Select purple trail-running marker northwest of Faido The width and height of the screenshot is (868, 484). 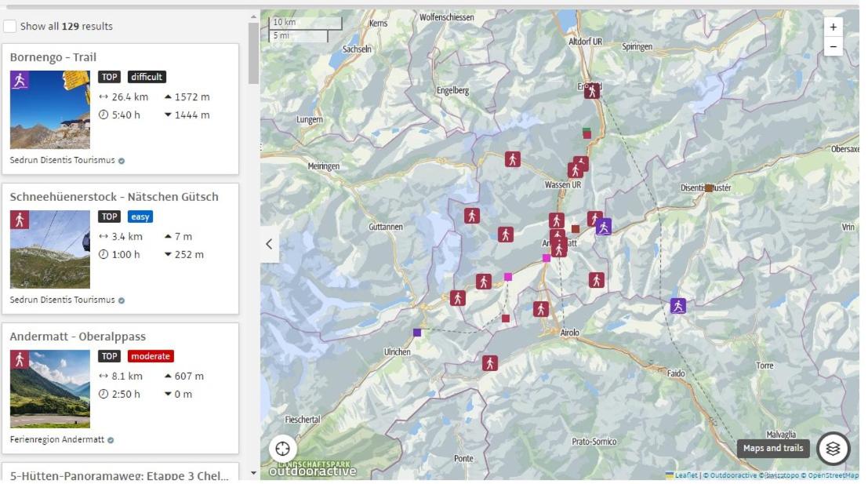coord(678,306)
